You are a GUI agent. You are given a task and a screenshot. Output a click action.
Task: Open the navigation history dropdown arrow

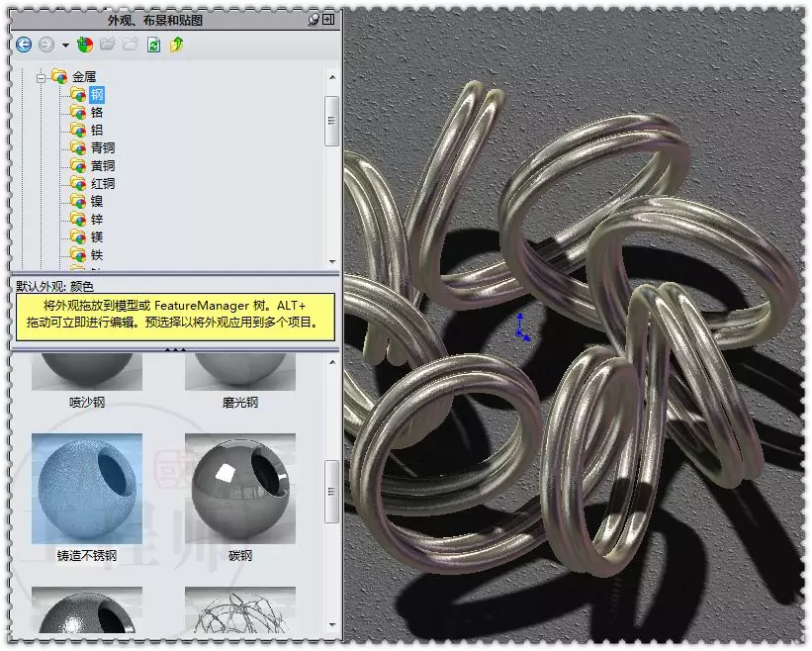pyautogui.click(x=65, y=46)
